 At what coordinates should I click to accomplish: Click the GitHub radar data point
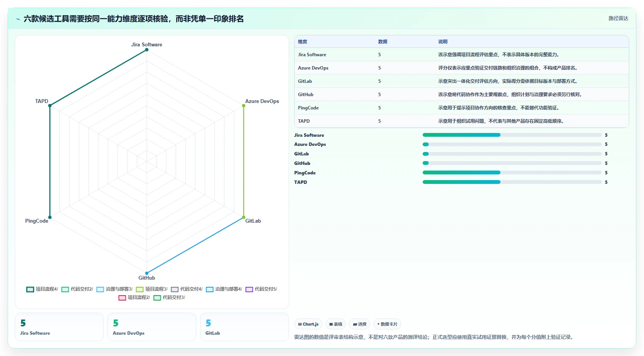147,273
